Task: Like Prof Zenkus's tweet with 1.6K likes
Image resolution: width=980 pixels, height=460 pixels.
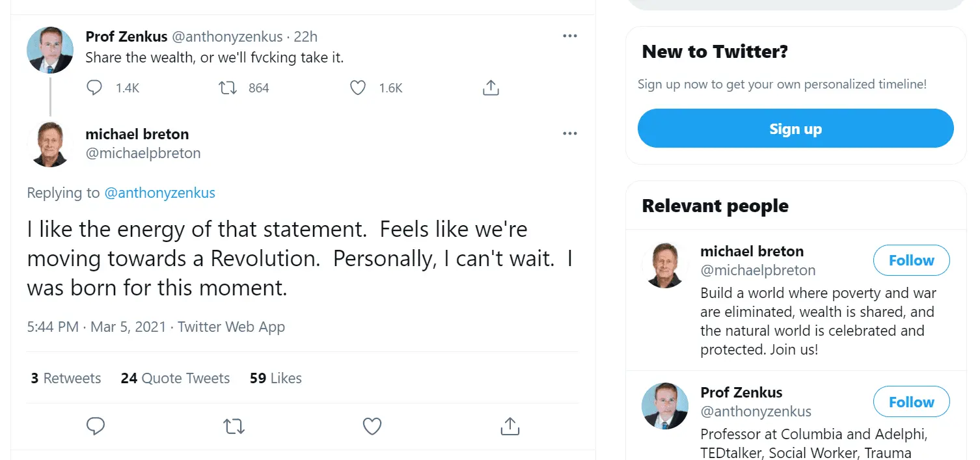Action: 358,88
